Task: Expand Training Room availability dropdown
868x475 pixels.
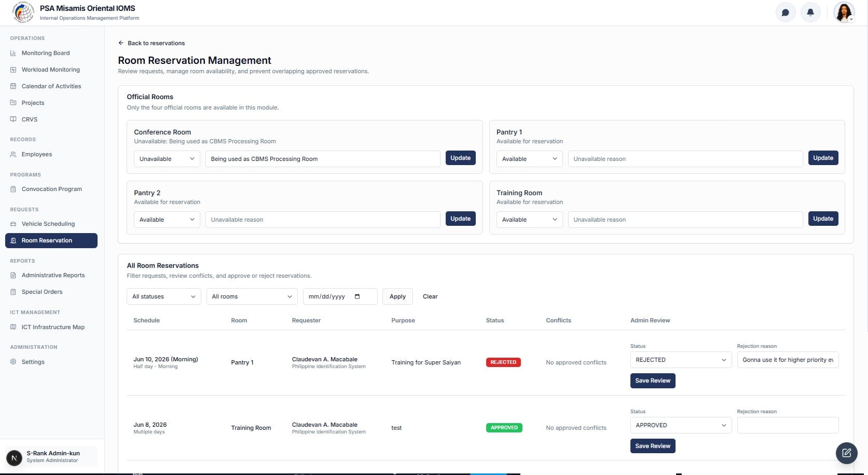Action: (529, 220)
